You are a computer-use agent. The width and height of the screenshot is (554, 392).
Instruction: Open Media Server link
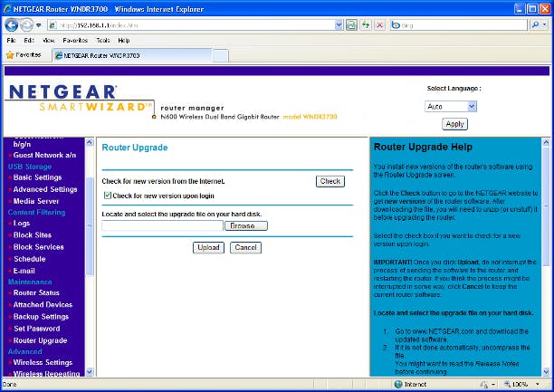click(x=36, y=201)
